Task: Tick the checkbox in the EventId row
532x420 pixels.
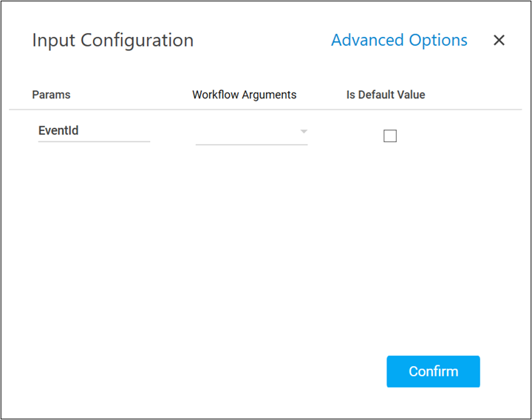Action: tap(390, 136)
